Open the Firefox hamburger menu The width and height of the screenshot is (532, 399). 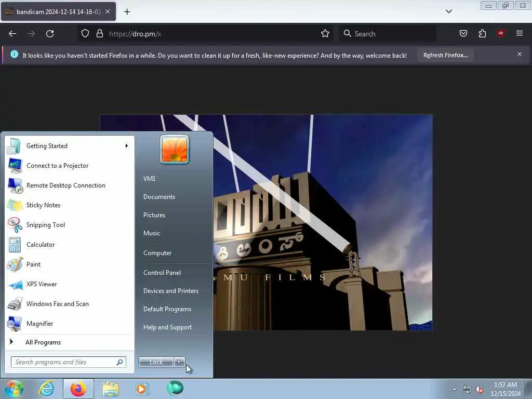pyautogui.click(x=520, y=33)
